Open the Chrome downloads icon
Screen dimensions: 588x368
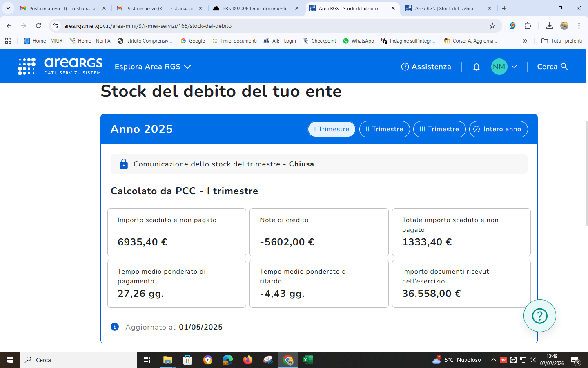pos(549,26)
